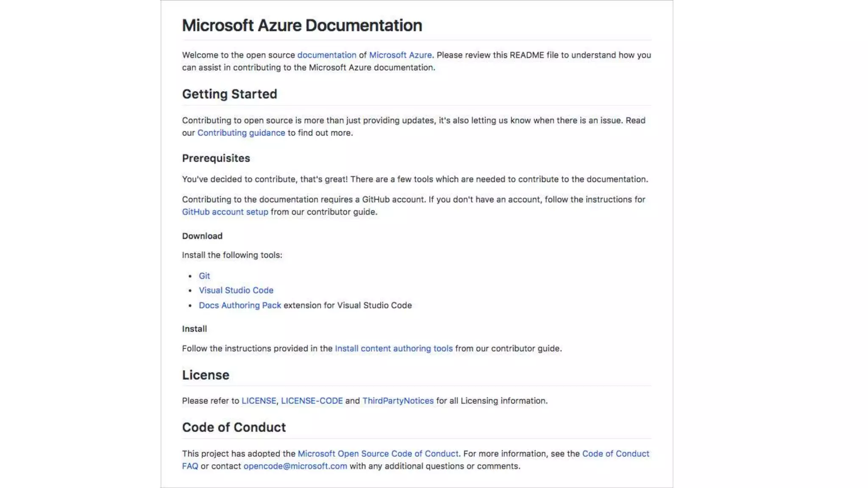Open Microsoft Open Source Code of Conduct
Screen dimensions: 868x488
click(x=378, y=454)
